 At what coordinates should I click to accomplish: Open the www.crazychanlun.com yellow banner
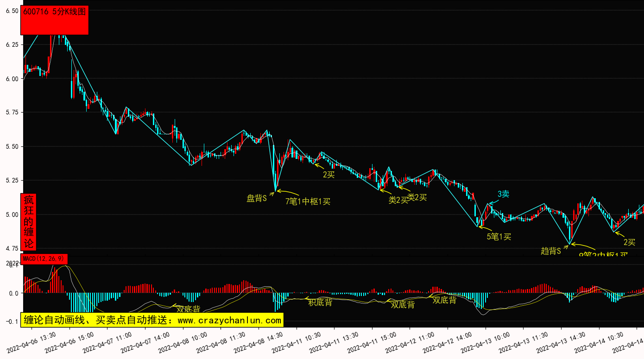click(x=152, y=320)
